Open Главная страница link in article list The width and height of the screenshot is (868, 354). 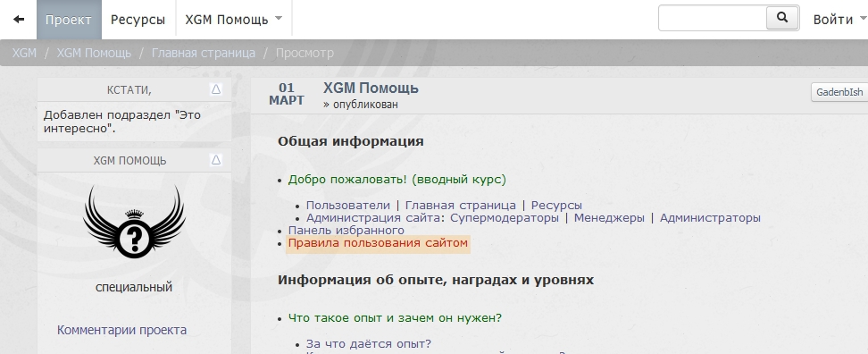tap(461, 206)
